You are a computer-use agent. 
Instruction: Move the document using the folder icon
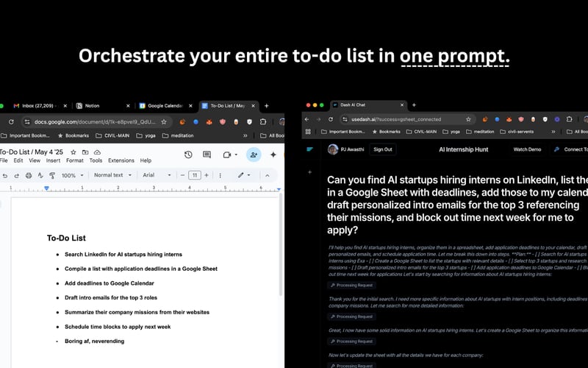[85, 152]
